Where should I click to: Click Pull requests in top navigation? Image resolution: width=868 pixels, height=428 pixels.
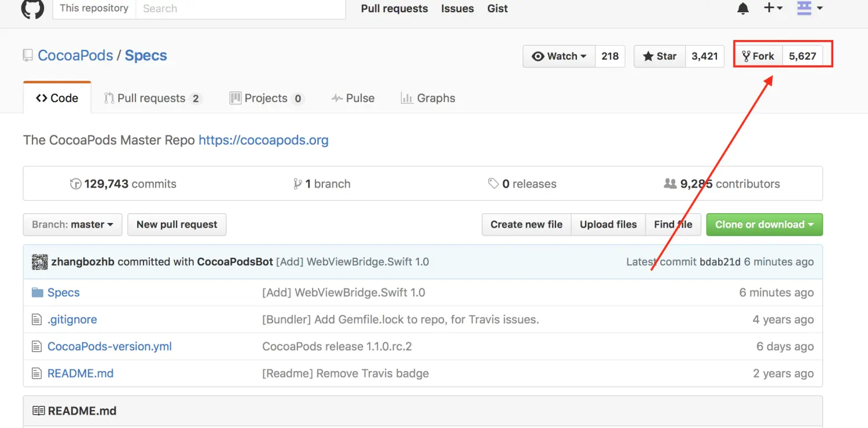click(395, 9)
